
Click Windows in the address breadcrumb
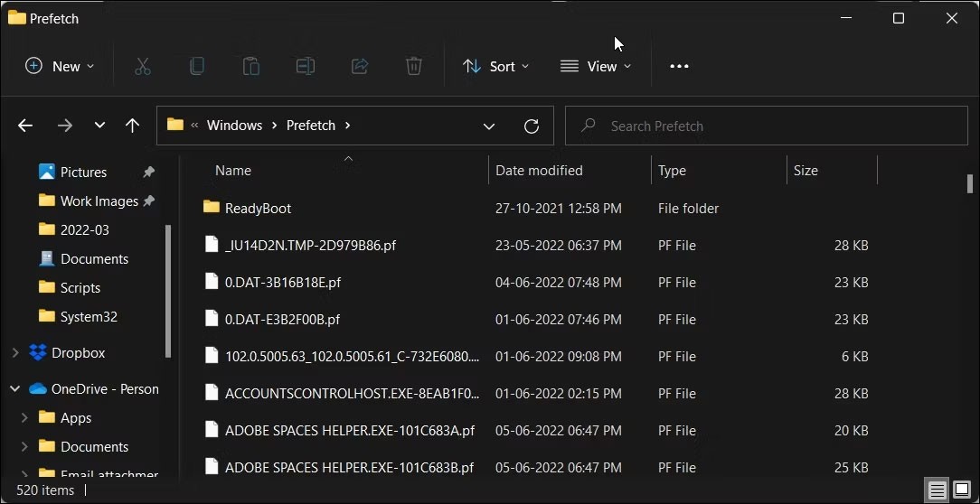[234, 126]
